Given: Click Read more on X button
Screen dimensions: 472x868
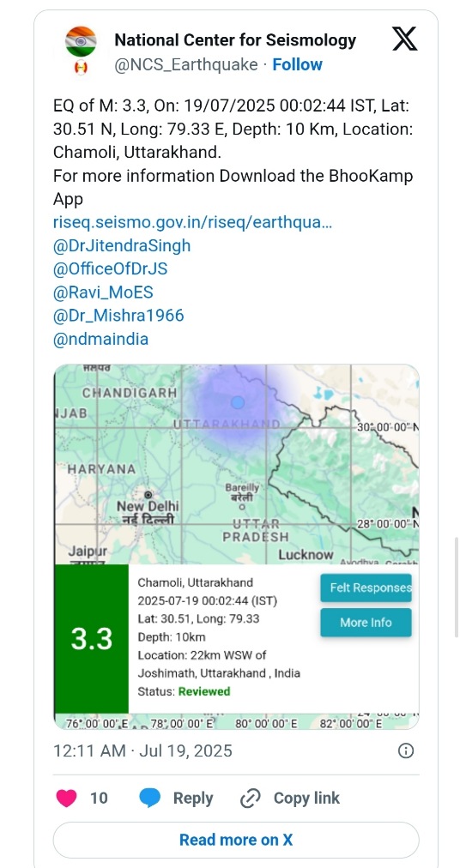Looking at the screenshot, I should point(236,840).
